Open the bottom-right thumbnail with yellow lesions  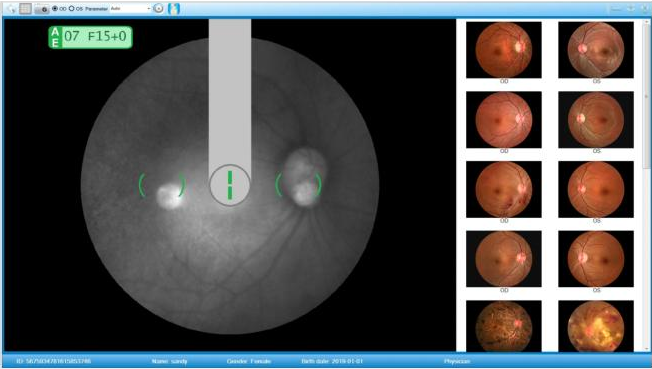tap(596, 326)
